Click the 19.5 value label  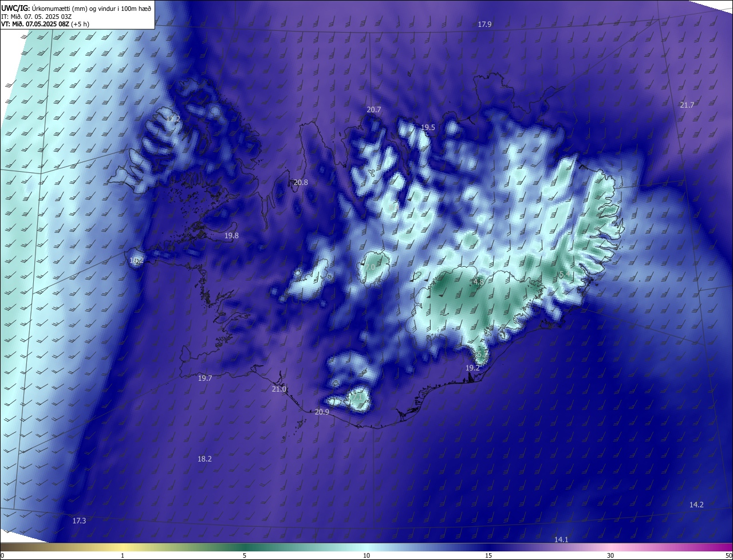pos(428,128)
